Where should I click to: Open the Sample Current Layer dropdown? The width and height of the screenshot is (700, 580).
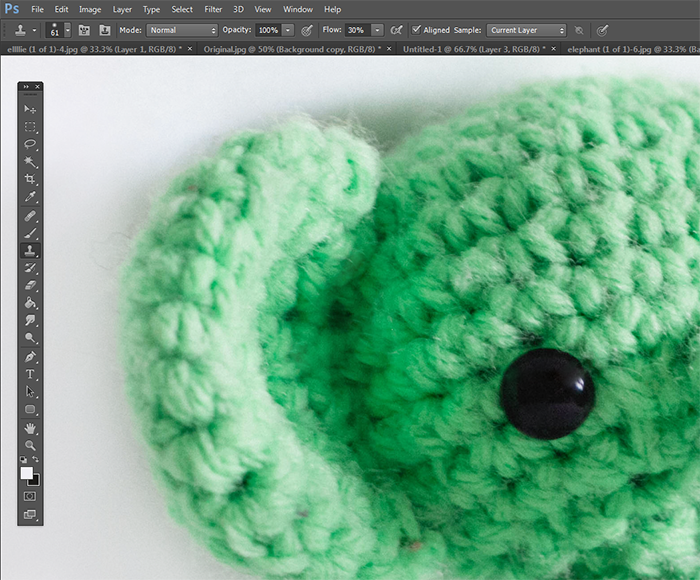tap(526, 30)
